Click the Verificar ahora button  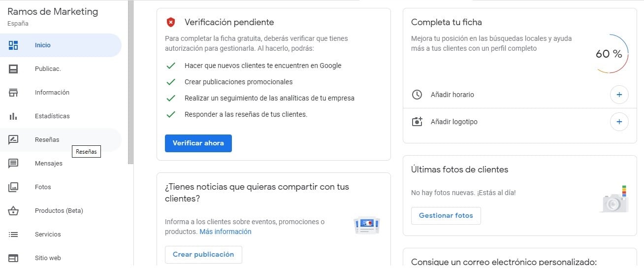198,143
